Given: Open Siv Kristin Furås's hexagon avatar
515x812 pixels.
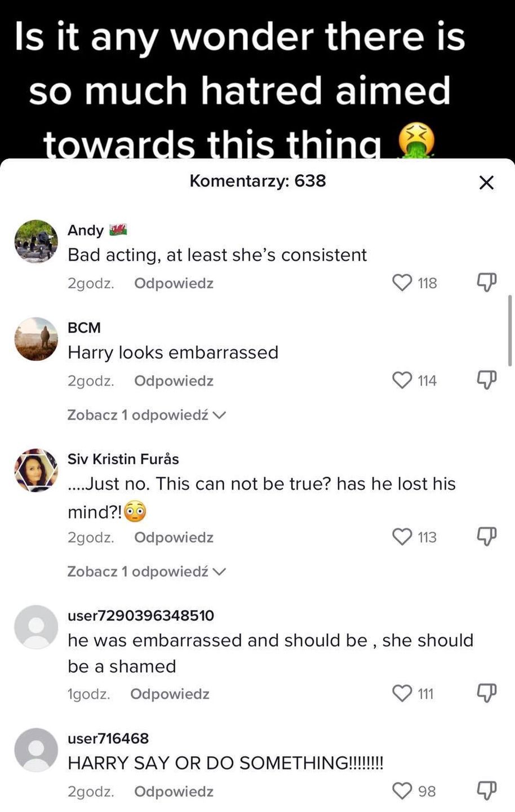Looking at the screenshot, I should [36, 470].
